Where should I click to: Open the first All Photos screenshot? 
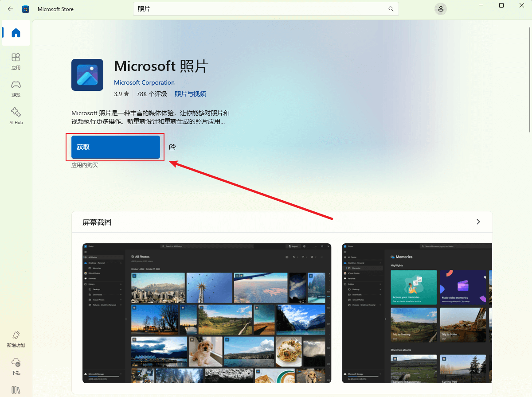206,313
